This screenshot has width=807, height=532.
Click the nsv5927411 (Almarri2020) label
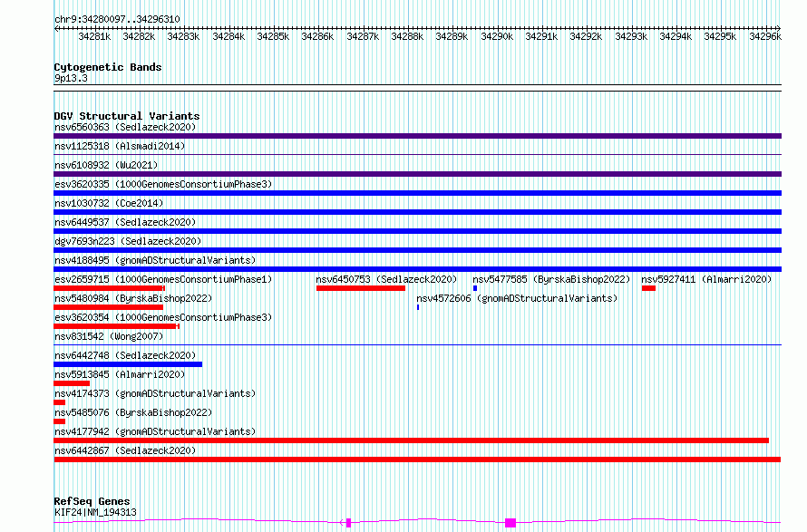pyautogui.click(x=706, y=279)
